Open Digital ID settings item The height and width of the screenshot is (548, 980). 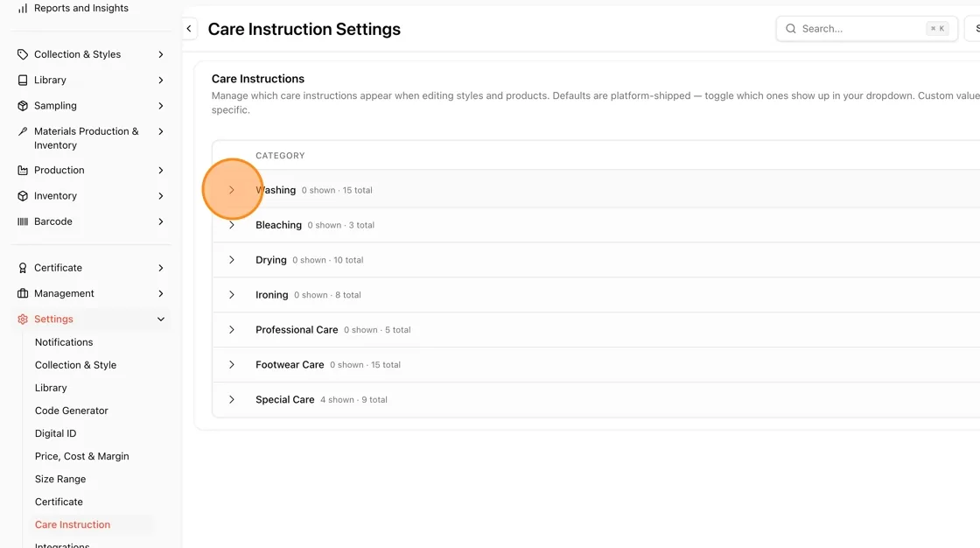(56, 433)
